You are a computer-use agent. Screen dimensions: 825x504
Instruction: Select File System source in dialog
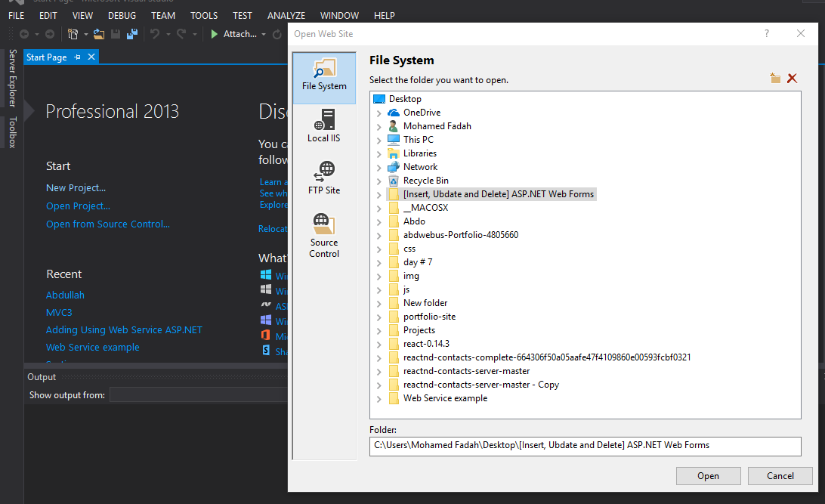click(324, 77)
